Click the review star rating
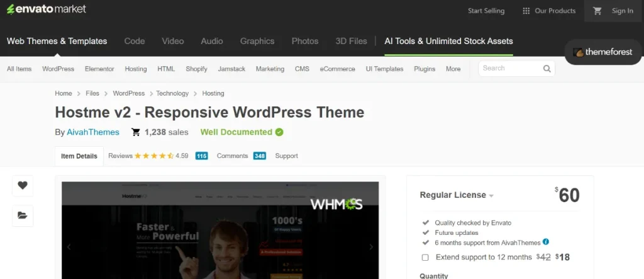Viewport: 644px width, 279px height. coord(154,156)
